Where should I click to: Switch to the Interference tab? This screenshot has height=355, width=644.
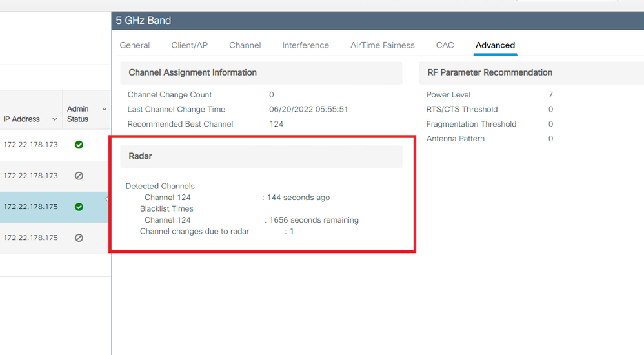click(306, 45)
